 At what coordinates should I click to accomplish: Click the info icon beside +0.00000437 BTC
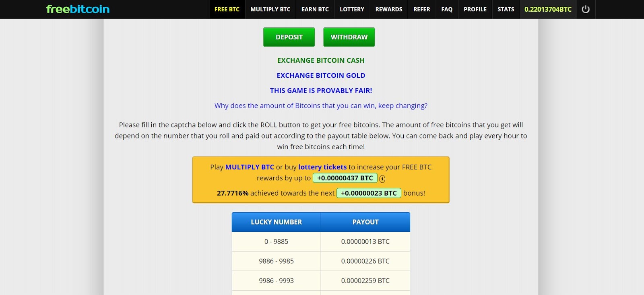(382, 179)
